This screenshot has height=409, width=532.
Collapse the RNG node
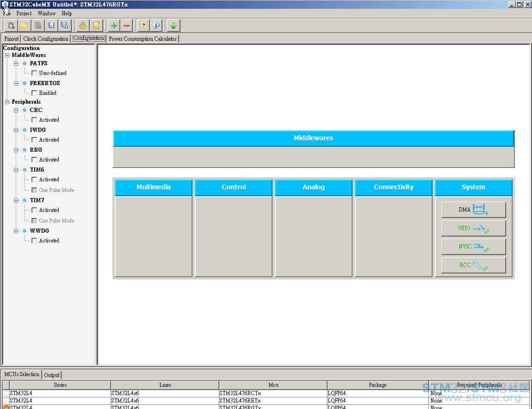[16, 150]
